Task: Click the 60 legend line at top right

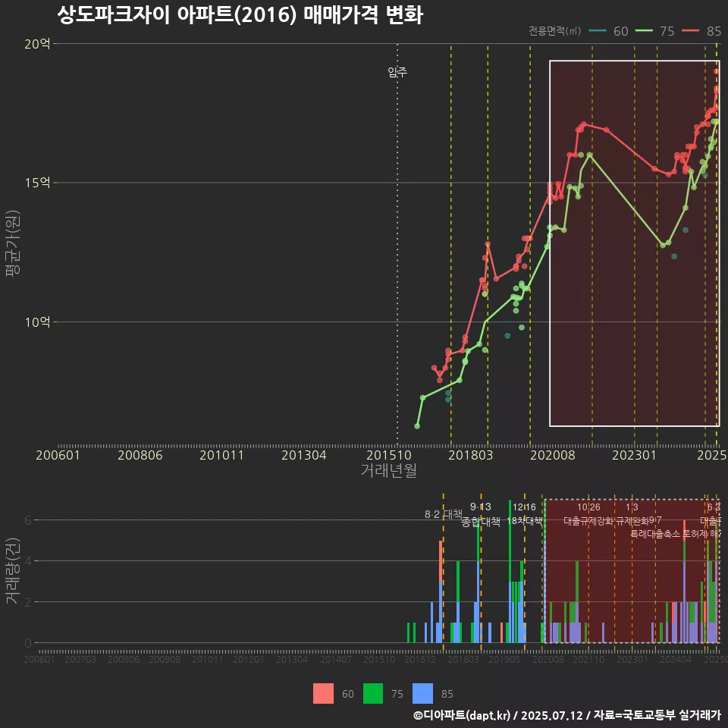Action: tap(598, 31)
